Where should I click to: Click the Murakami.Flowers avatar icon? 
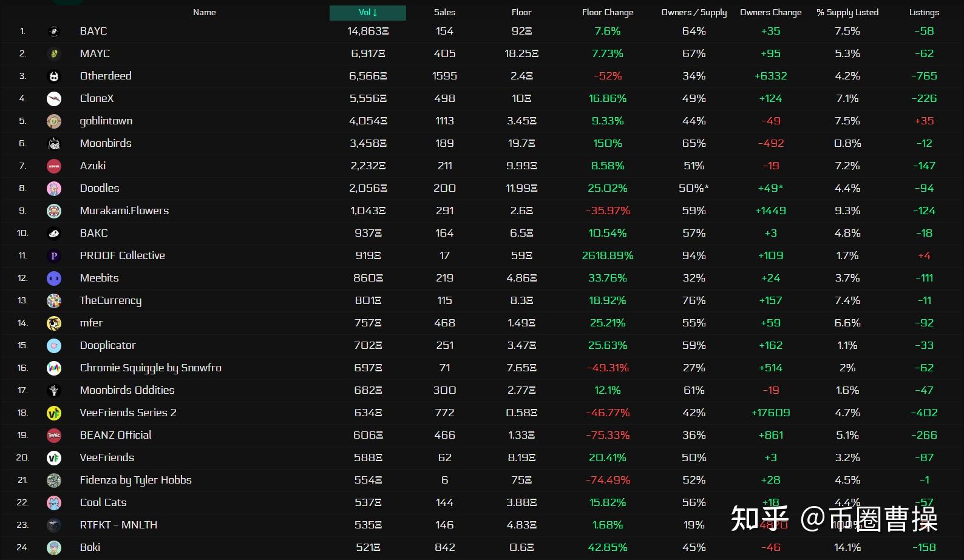[x=54, y=211]
